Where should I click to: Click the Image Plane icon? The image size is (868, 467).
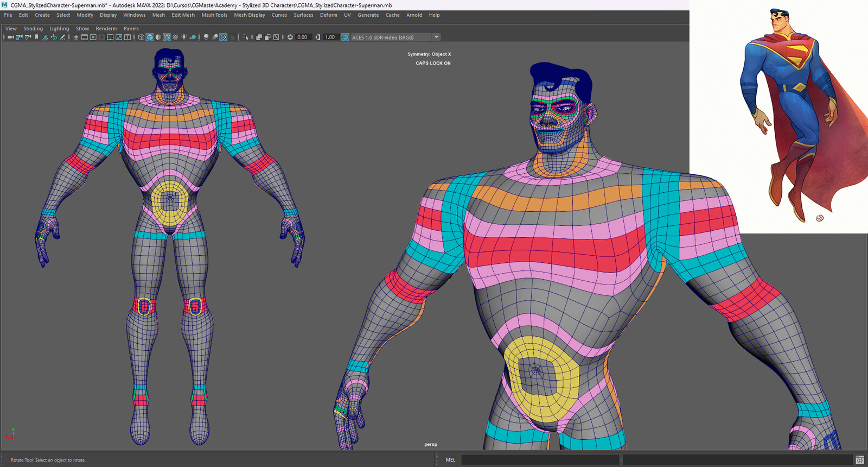45,37
